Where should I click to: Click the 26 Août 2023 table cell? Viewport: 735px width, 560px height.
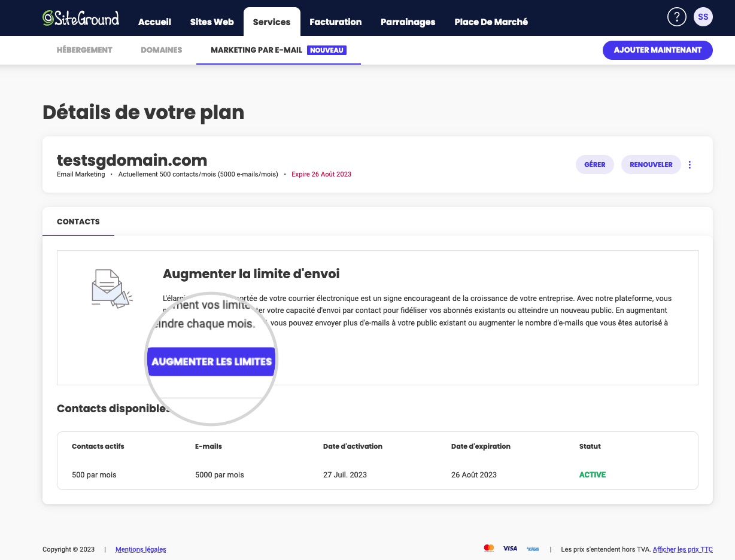(474, 475)
